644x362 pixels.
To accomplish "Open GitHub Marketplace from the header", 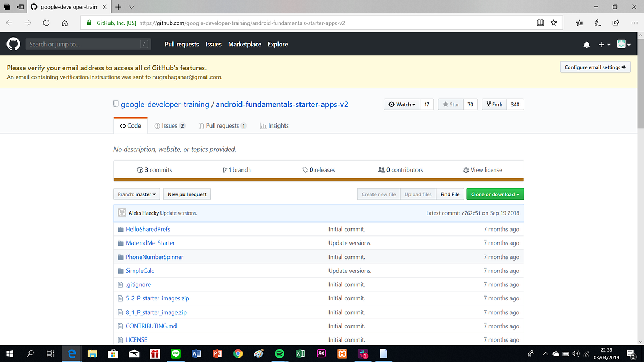I will coord(244,44).
